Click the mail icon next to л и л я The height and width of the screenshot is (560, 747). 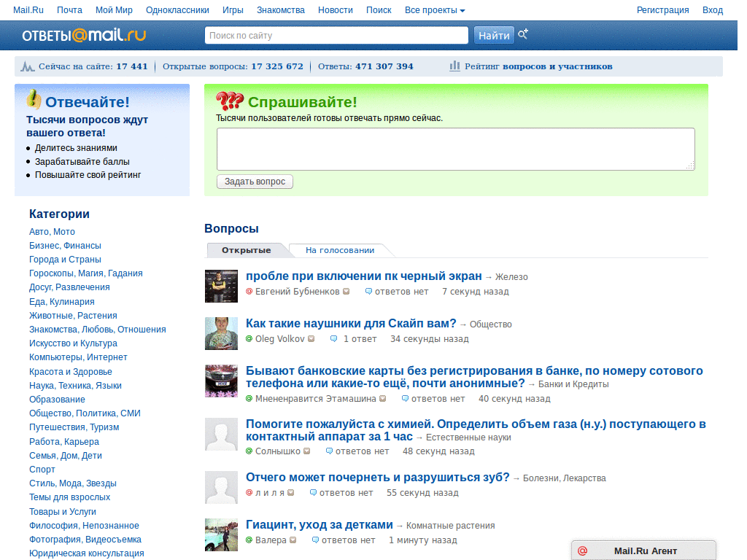click(x=290, y=493)
